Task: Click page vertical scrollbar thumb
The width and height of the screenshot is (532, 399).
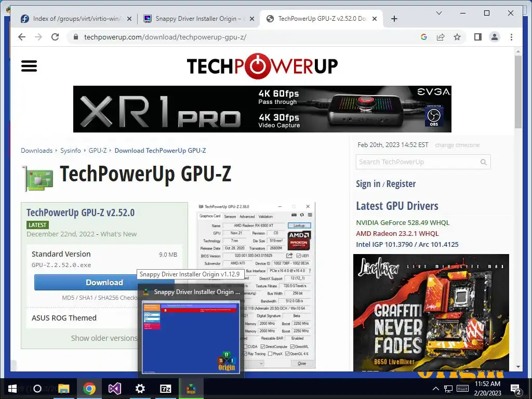Action: (518, 91)
